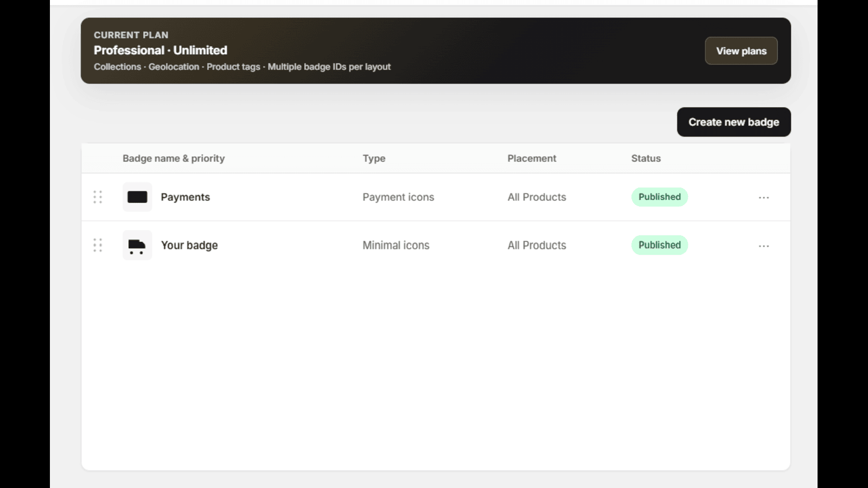Open the more options menu for Your badge
This screenshot has height=488, width=868.
(x=764, y=246)
